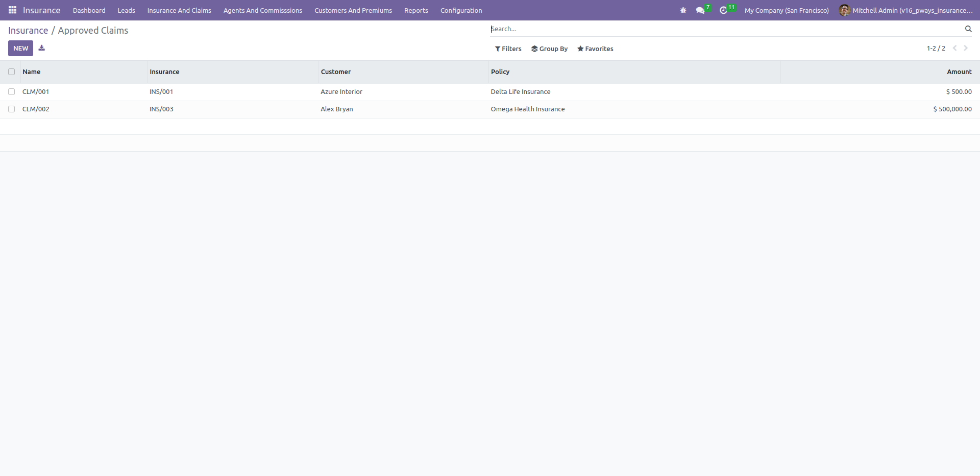Select all records header checkbox
This screenshot has width=980, height=476.
coord(12,72)
